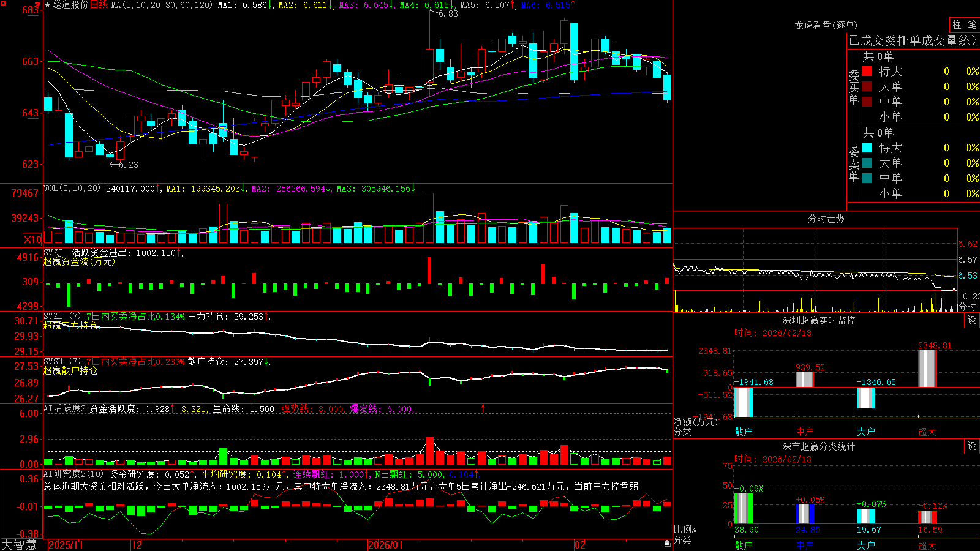
Task: Click the 6.23 low price annotation
Action: (x=129, y=165)
